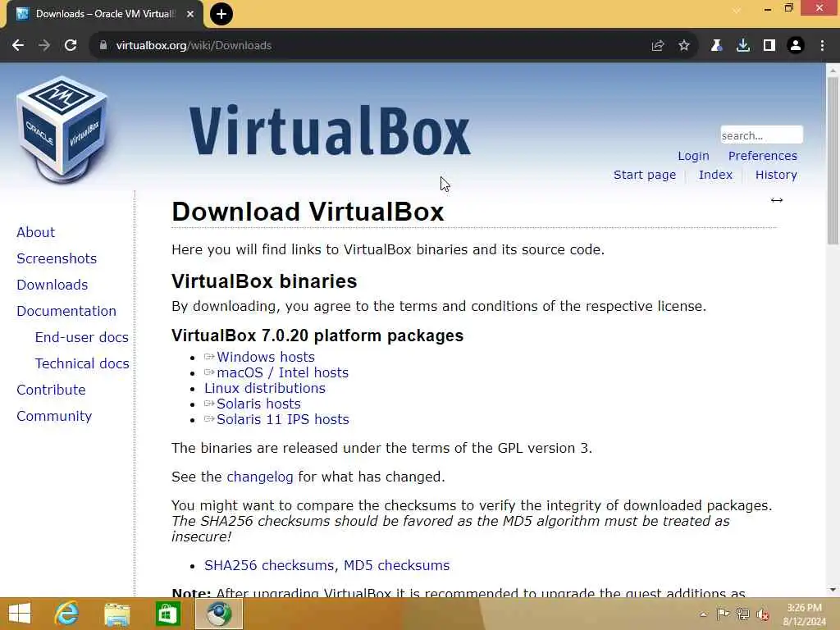Open SHA256 checksums link
Image resolution: width=840 pixels, height=630 pixels.
click(269, 566)
